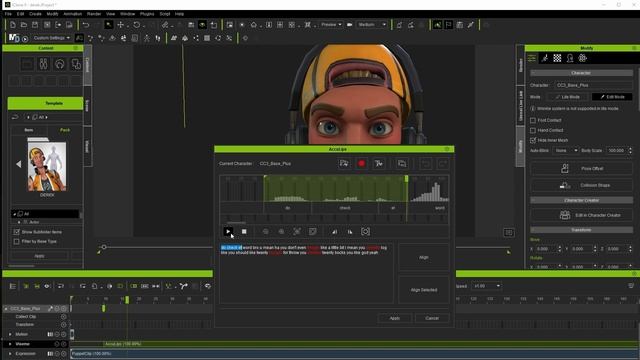Click the Body Scale value field
Screen dimensions: 640x360
tap(617, 151)
